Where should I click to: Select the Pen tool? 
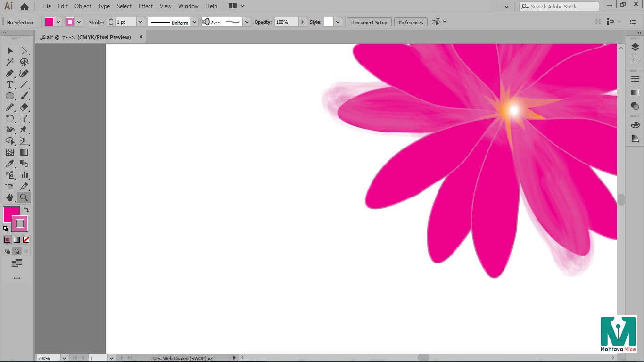(x=9, y=74)
